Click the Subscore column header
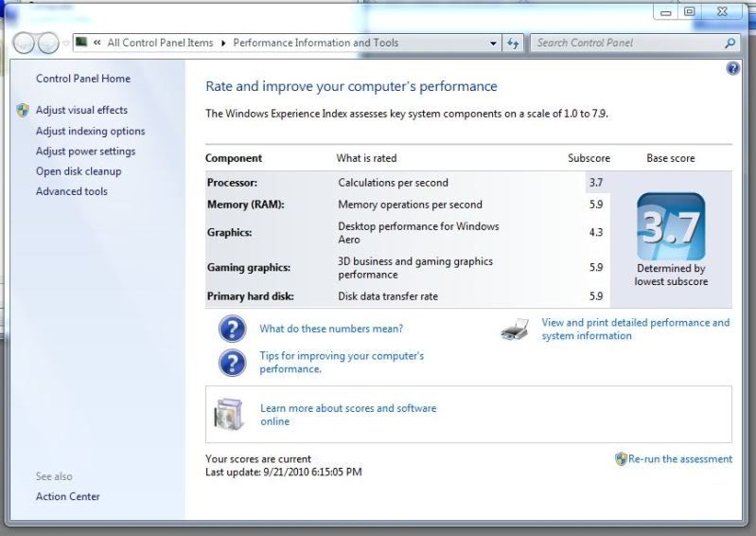This screenshot has width=756, height=536. (x=589, y=158)
